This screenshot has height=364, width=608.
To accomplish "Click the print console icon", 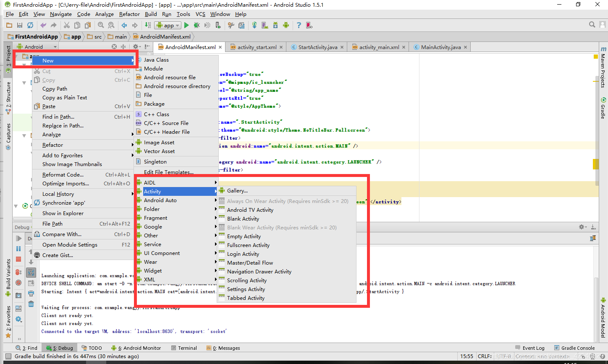I will click(31, 294).
